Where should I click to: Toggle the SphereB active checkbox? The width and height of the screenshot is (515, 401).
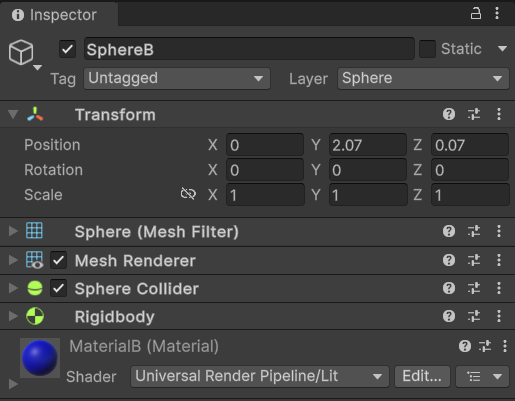click(67, 49)
